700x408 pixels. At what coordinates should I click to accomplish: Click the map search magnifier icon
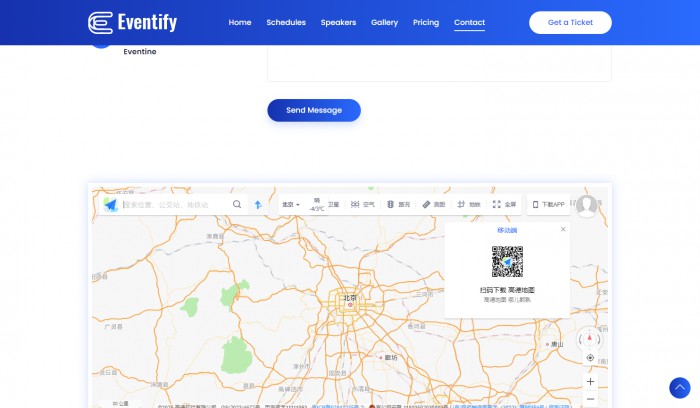[237, 204]
